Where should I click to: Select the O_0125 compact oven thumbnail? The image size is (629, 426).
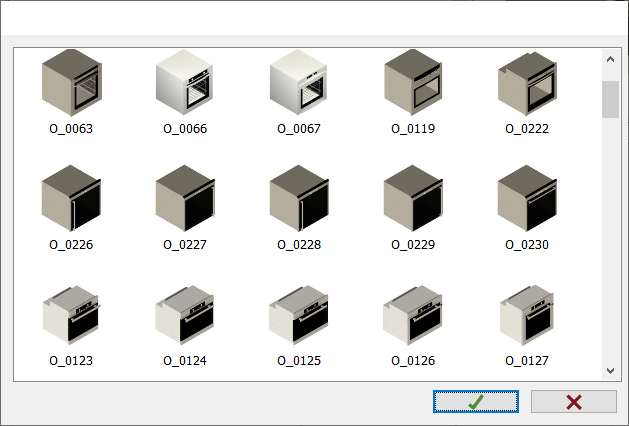[299, 315]
